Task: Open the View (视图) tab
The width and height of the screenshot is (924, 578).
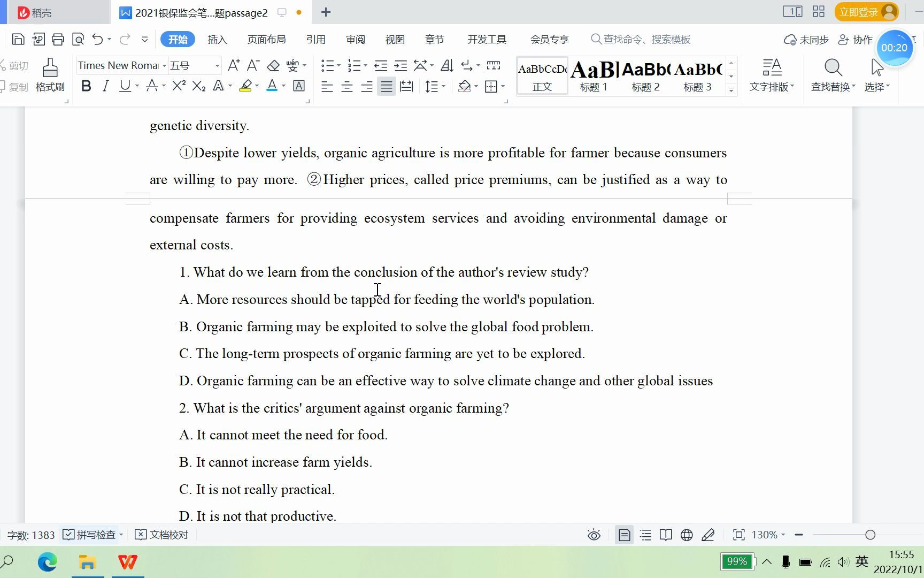Action: point(395,39)
